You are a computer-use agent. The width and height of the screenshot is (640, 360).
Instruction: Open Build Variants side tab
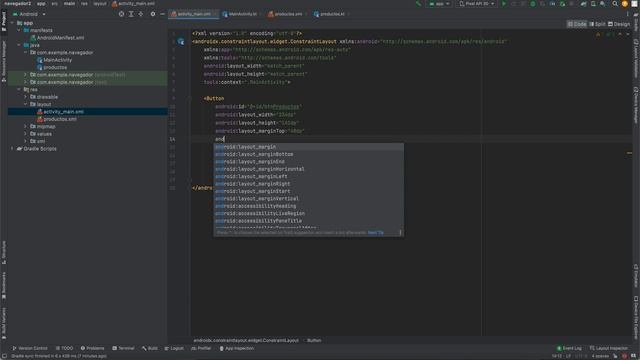(4, 323)
